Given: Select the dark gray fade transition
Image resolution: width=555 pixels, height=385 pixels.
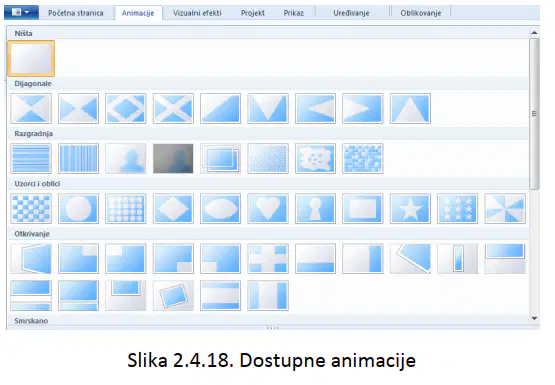Looking at the screenshot, I should click(173, 158).
